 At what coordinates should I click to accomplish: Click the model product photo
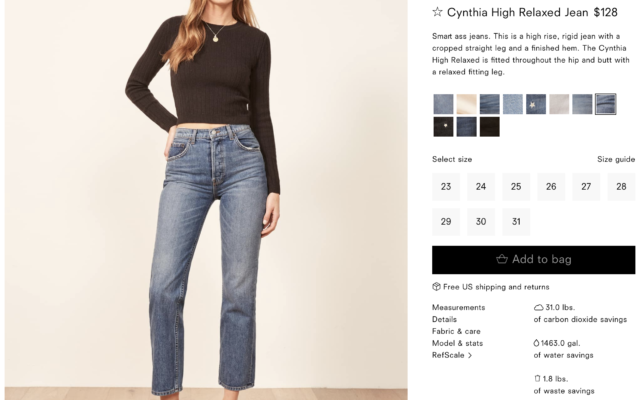[x=206, y=200]
